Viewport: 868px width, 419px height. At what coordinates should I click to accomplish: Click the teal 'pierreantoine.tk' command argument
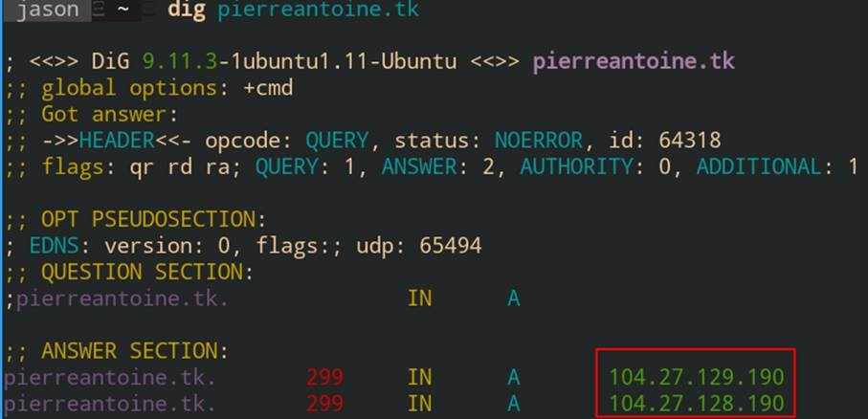pos(319,11)
